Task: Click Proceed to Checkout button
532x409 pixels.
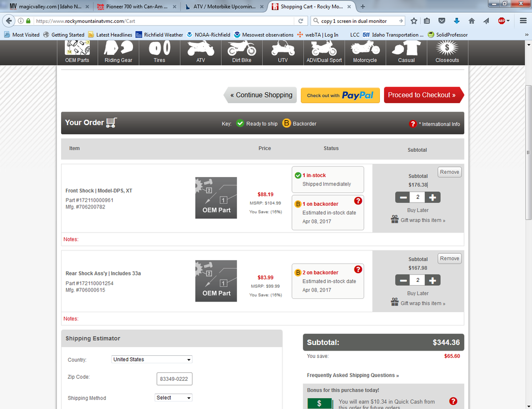Action: (x=423, y=95)
